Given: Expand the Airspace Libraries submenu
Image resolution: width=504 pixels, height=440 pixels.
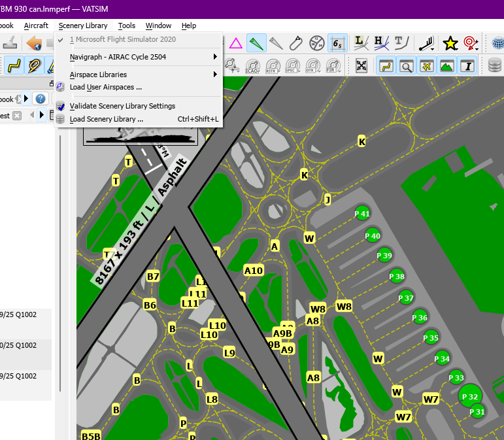Looking at the screenshot, I should tap(139, 75).
